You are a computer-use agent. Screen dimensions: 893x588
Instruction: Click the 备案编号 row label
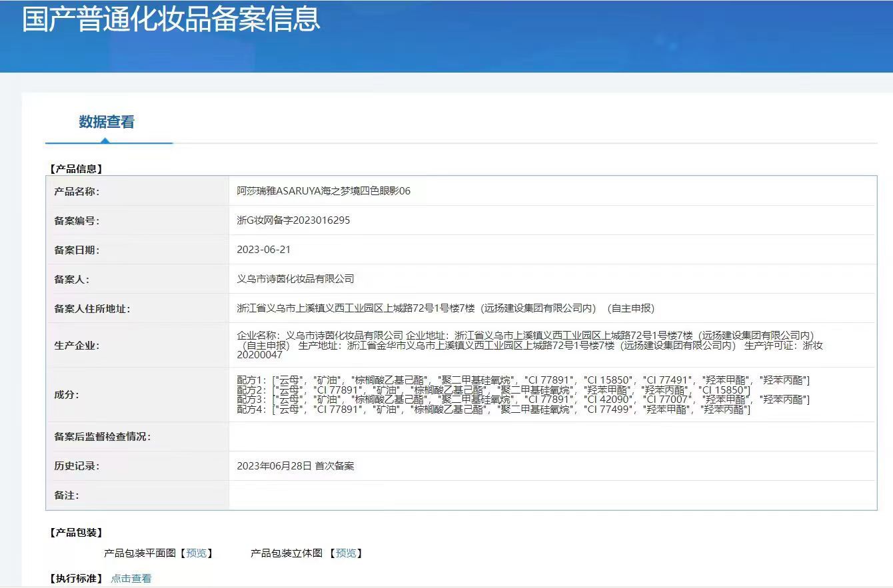(x=77, y=221)
